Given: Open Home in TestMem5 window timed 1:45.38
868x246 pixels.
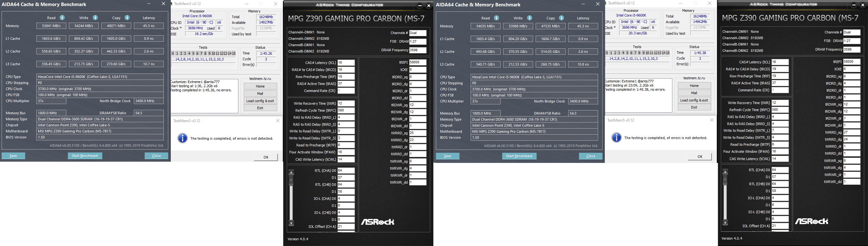Looking at the screenshot, I should 694,86.
